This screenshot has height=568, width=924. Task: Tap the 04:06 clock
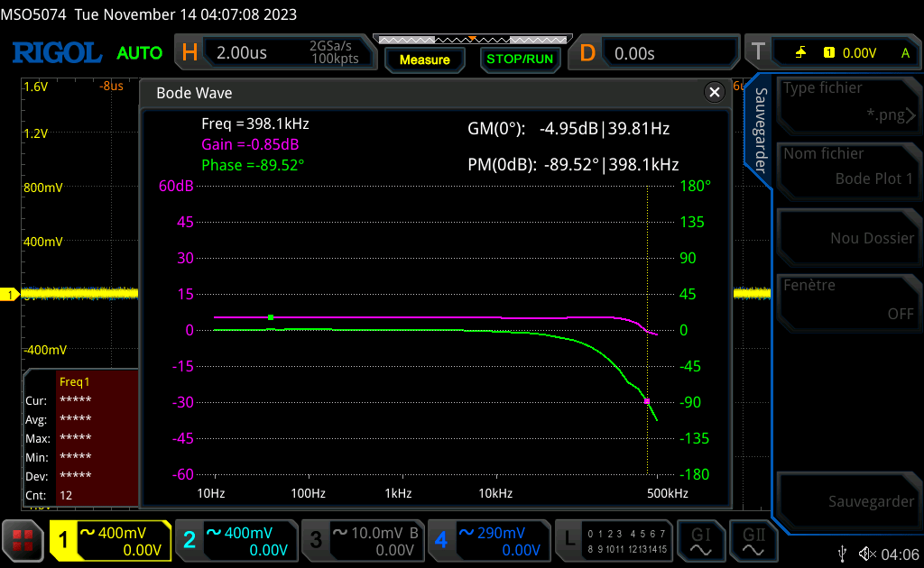coord(901,554)
